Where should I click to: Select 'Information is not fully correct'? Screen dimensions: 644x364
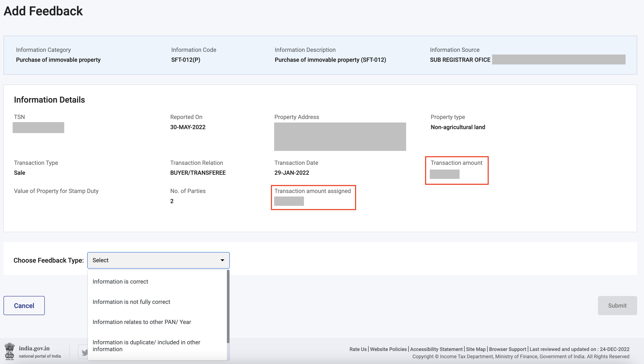pos(131,302)
